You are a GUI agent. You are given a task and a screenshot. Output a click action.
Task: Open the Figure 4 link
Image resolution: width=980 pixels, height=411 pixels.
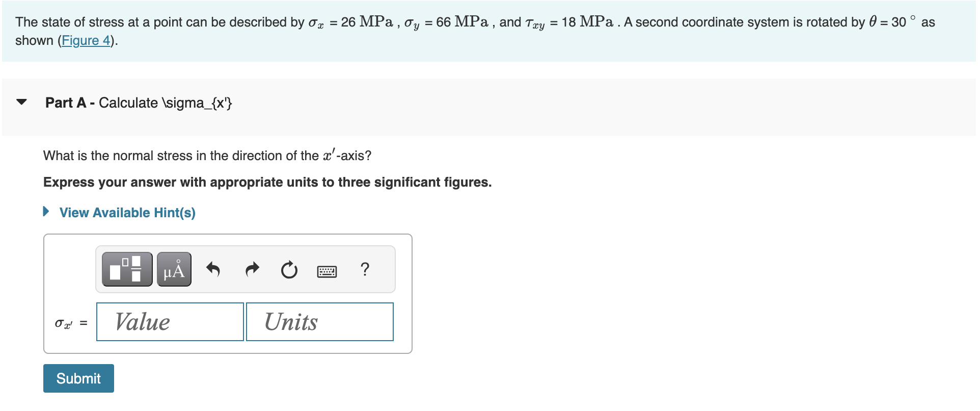(86, 40)
